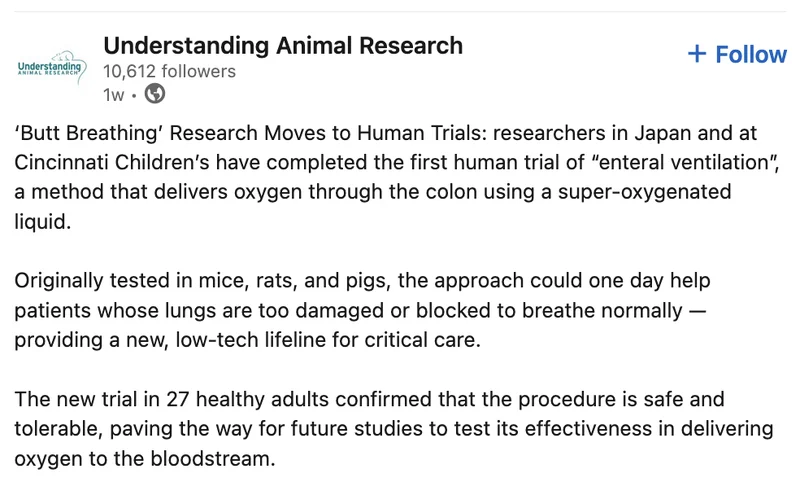This screenshot has height=482, width=800.
Task: Click the word "liquid" ending first paragraph
Action: pos(43,220)
